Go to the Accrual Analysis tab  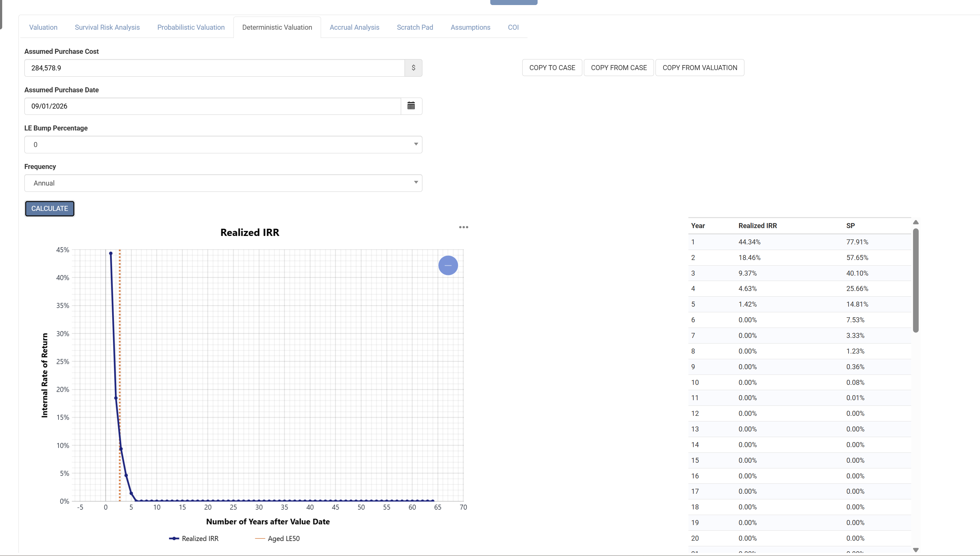pyautogui.click(x=354, y=28)
